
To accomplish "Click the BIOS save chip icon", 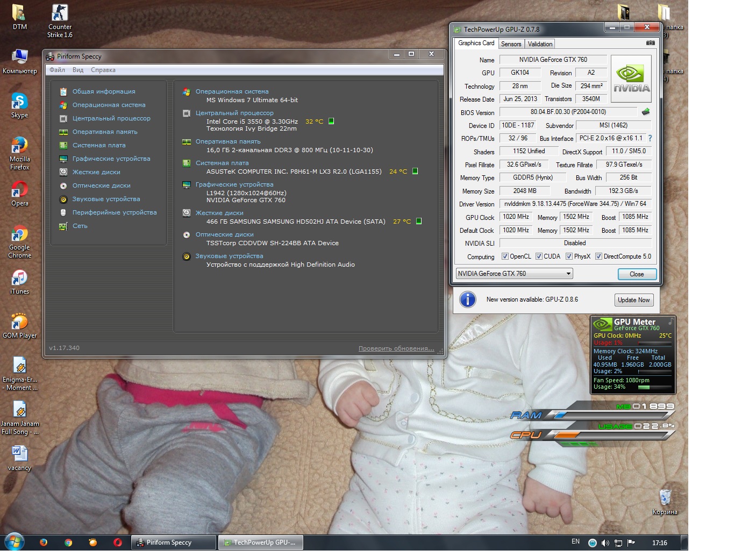I will [646, 112].
